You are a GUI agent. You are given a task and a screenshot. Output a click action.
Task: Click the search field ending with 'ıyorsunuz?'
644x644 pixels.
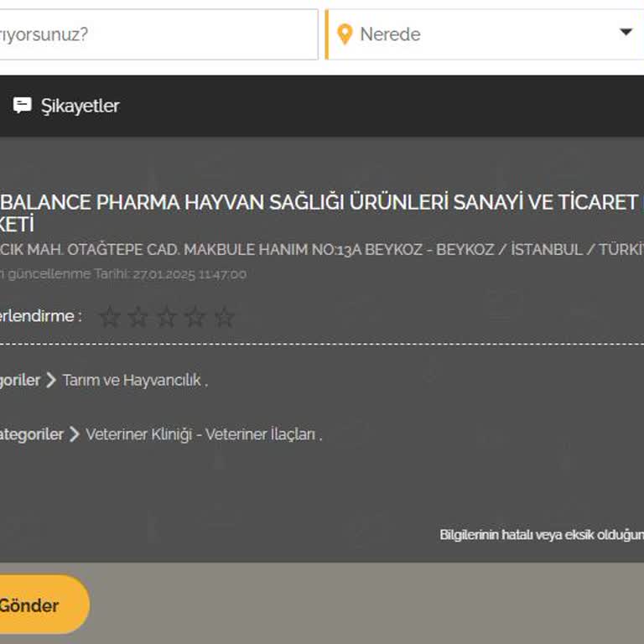pyautogui.click(x=158, y=34)
